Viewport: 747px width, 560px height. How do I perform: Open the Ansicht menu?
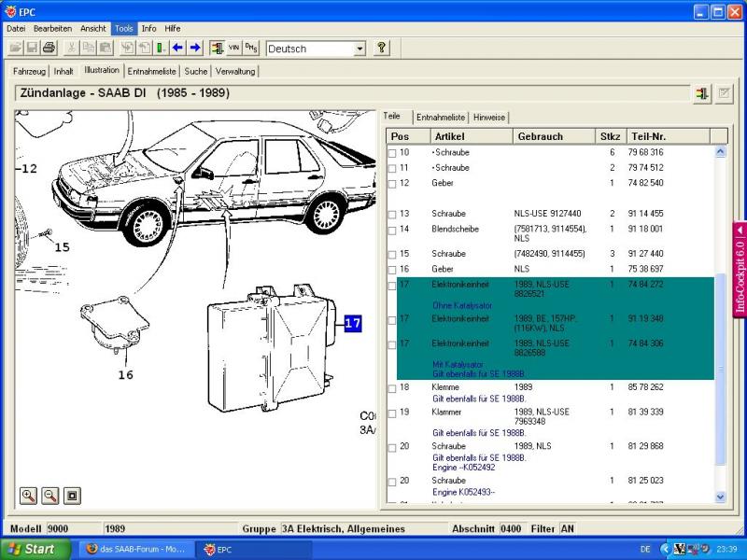point(92,29)
